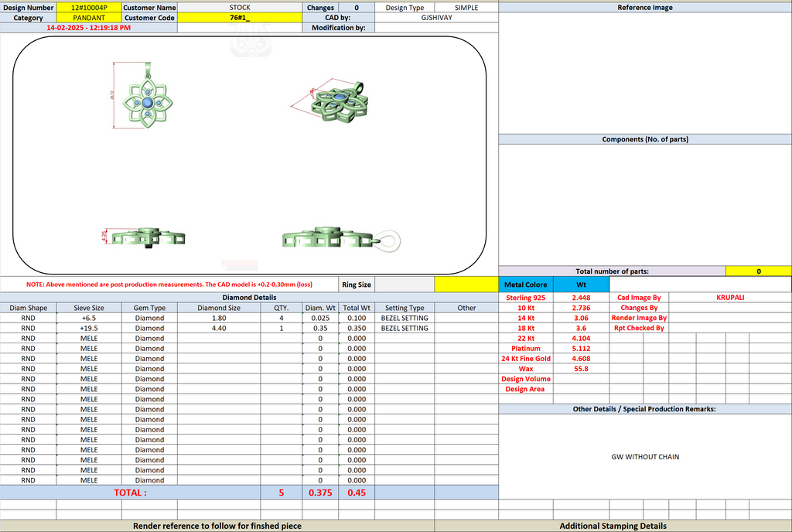This screenshot has height=532, width=792.
Task: Select the CAD by value GJSHIVAY
Action: [x=436, y=18]
